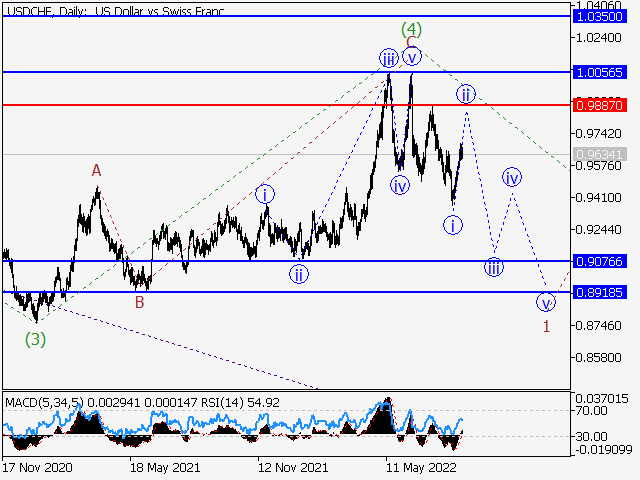Select the 0.85800 price axis value

(599, 358)
